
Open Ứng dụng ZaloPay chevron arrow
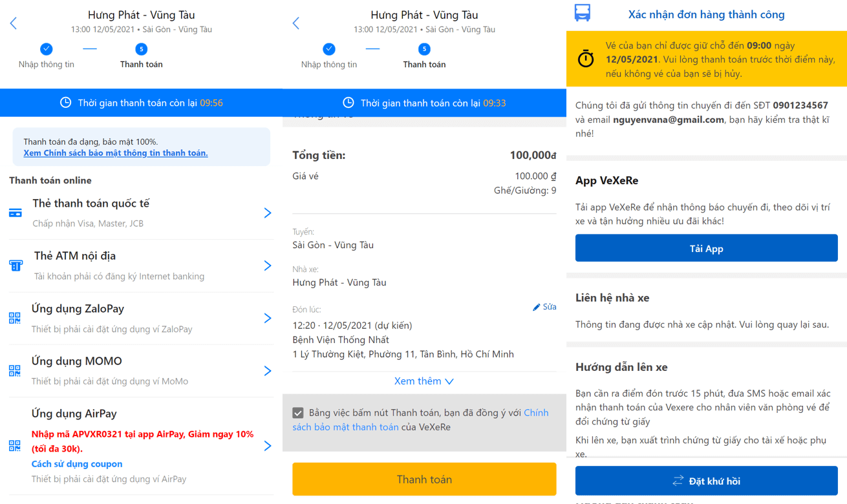pos(268,318)
